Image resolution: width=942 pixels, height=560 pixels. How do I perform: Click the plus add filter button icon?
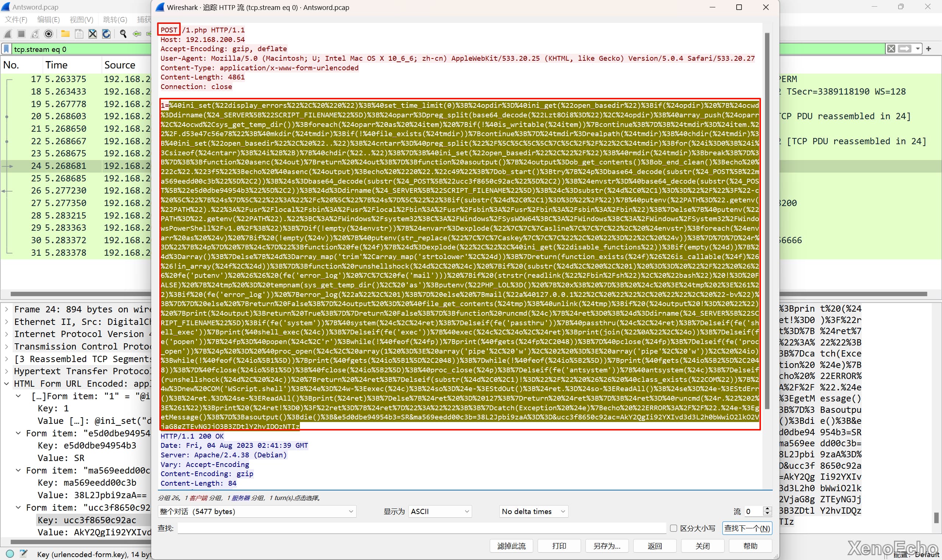928,49
